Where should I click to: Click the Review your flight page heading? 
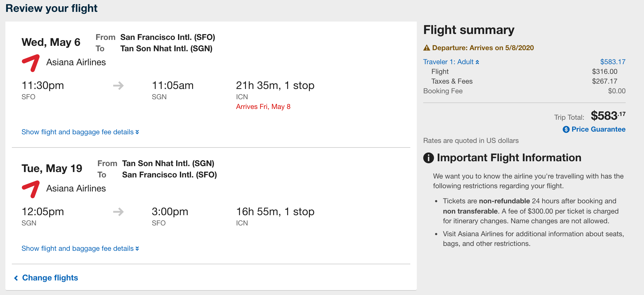pos(51,8)
